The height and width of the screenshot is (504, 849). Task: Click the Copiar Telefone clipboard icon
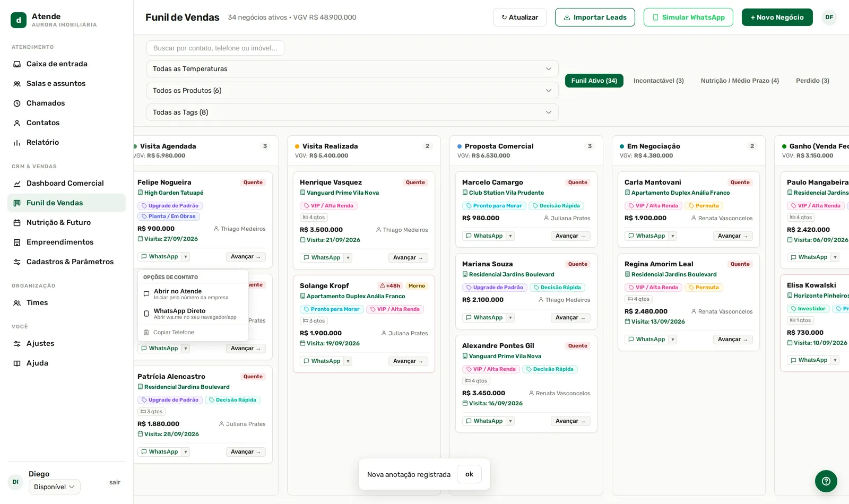coord(146,333)
